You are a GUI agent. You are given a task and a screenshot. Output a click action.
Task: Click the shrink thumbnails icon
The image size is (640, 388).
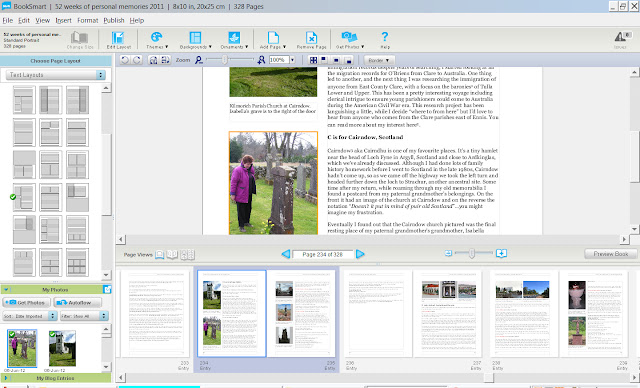click(448, 253)
